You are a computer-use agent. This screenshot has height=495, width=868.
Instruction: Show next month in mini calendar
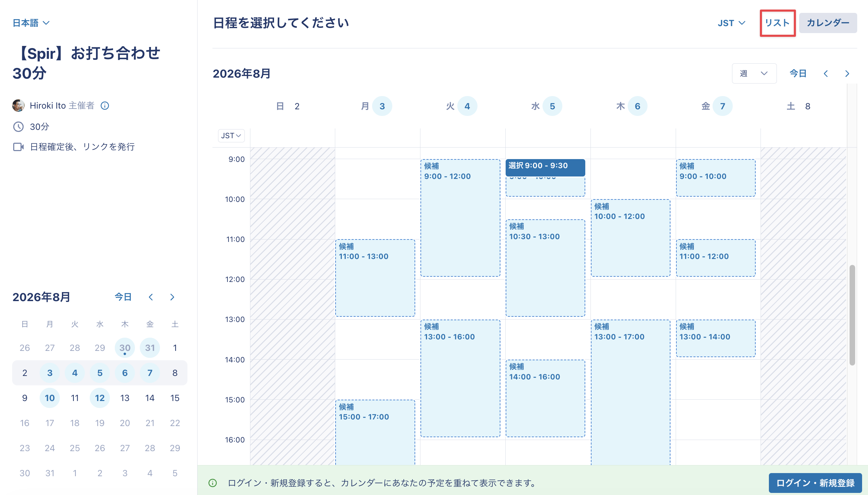(x=172, y=297)
